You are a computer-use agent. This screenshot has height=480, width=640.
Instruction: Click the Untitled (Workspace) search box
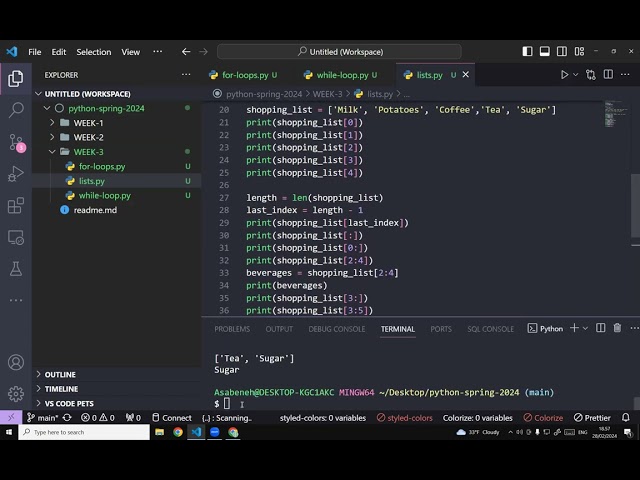pos(340,52)
